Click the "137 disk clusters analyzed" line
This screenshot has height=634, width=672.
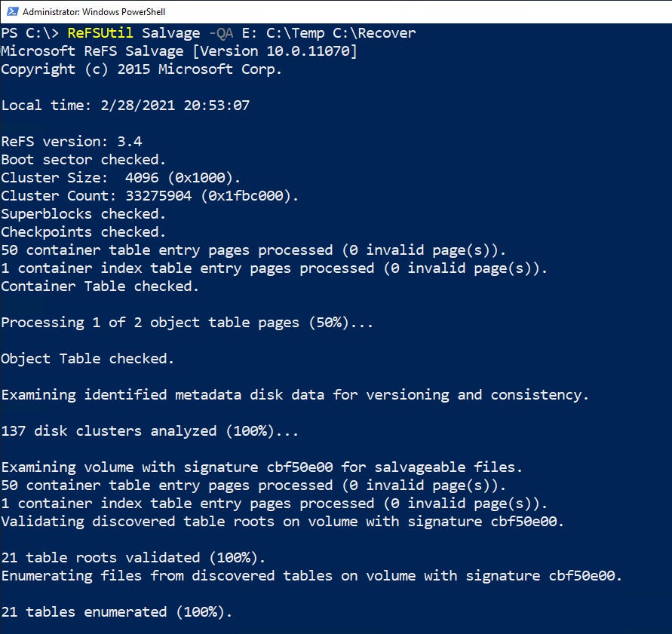point(149,431)
